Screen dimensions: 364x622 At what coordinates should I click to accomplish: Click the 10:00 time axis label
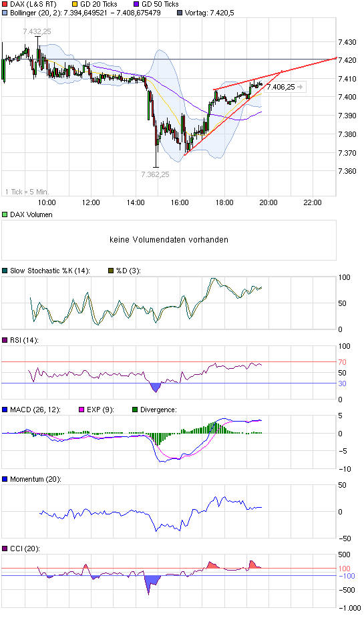pos(47,202)
